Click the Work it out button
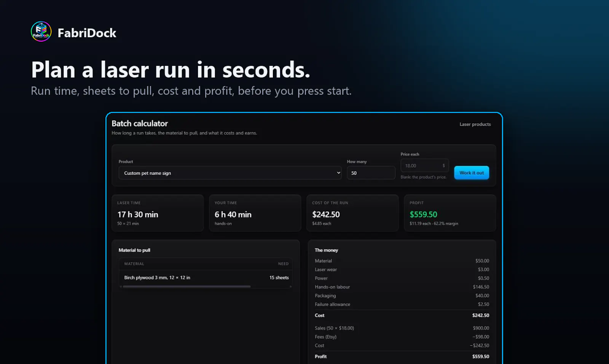The width and height of the screenshot is (609, 364). pos(471,173)
